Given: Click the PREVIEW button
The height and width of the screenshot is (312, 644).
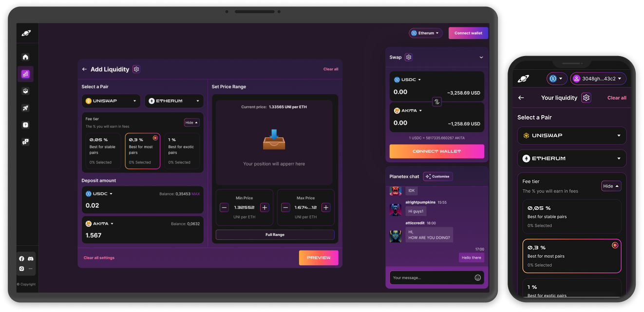Looking at the screenshot, I should 319,257.
